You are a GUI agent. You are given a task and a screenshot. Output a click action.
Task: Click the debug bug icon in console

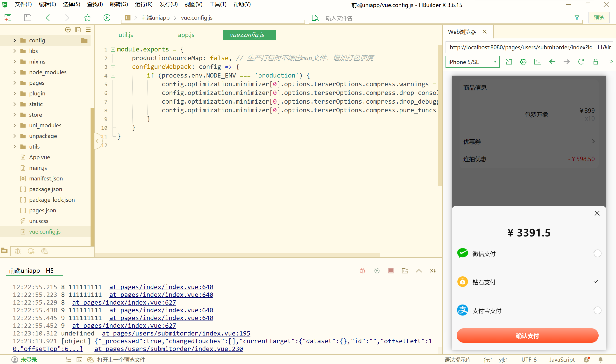[x=363, y=271]
